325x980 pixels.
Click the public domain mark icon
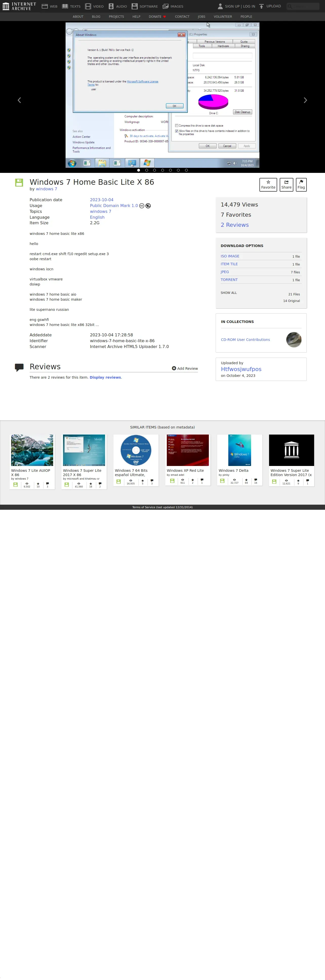(148, 206)
